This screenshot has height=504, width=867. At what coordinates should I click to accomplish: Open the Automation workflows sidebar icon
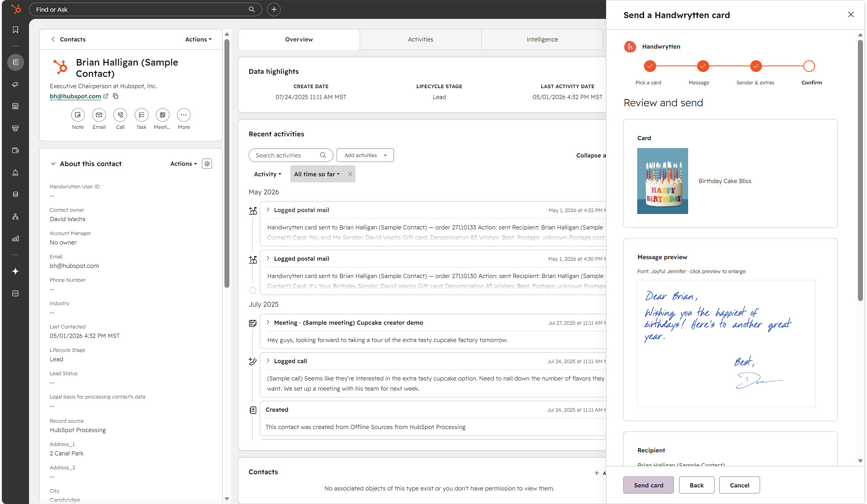pyautogui.click(x=15, y=217)
